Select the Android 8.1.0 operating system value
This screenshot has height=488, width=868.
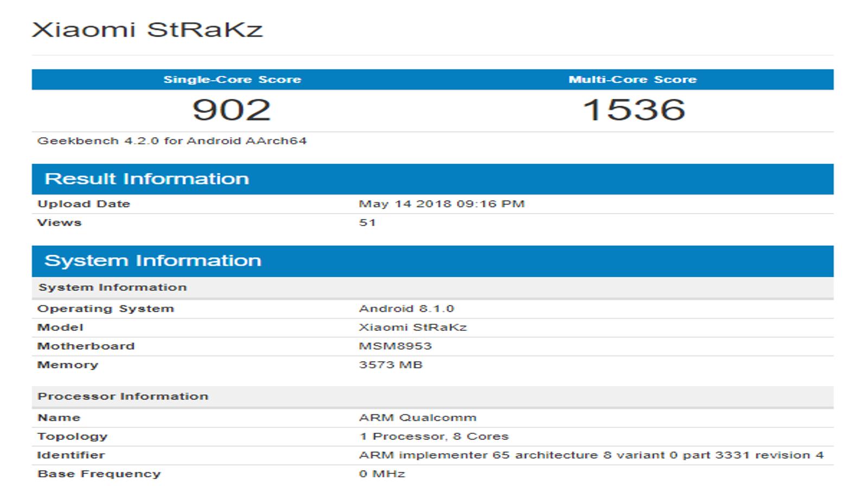pos(406,309)
